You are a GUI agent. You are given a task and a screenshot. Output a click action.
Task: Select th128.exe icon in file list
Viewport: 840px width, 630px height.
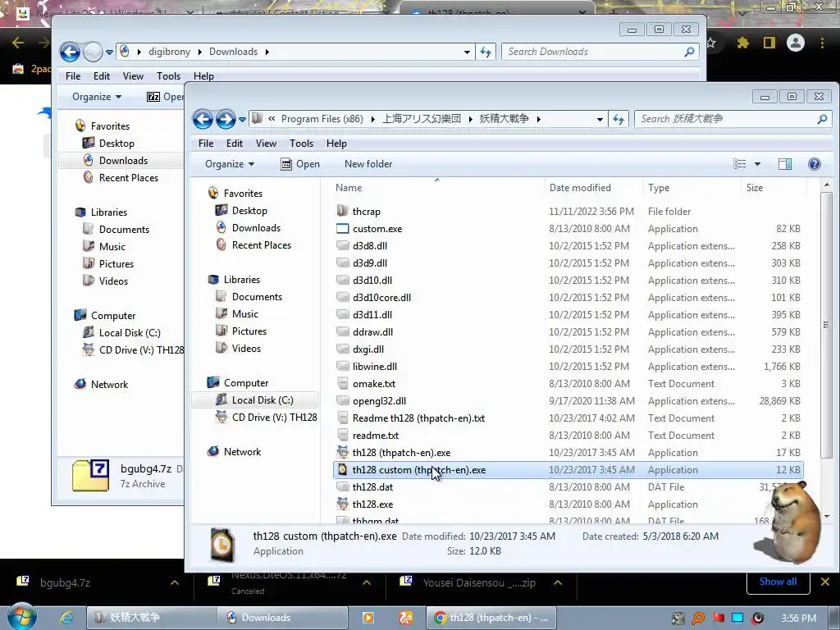tap(342, 504)
